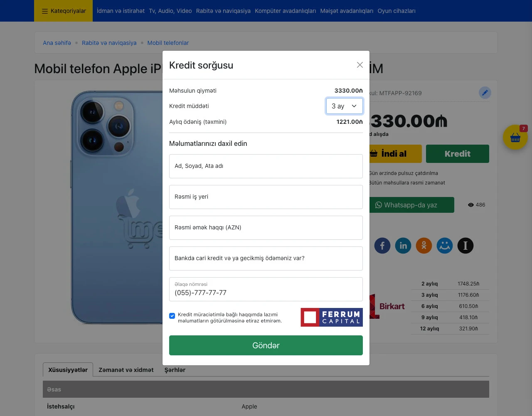Switch to Zəmanət və xidmət tab
The image size is (532, 416).
126,370
